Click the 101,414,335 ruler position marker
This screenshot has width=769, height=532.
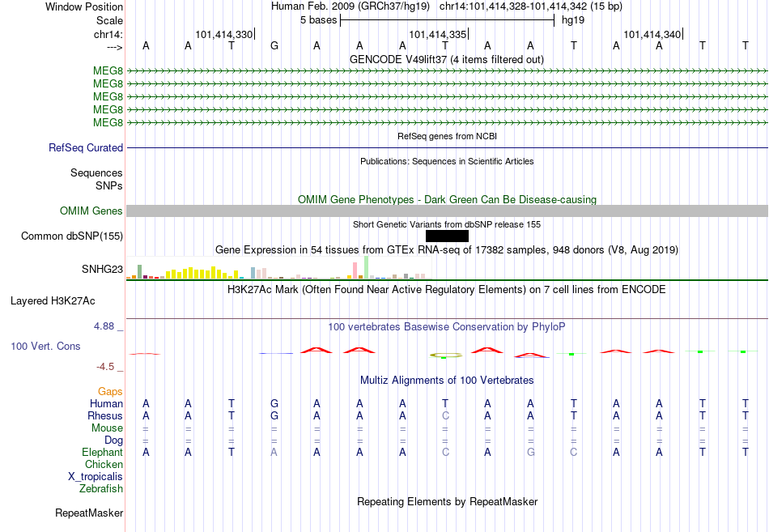click(x=438, y=34)
